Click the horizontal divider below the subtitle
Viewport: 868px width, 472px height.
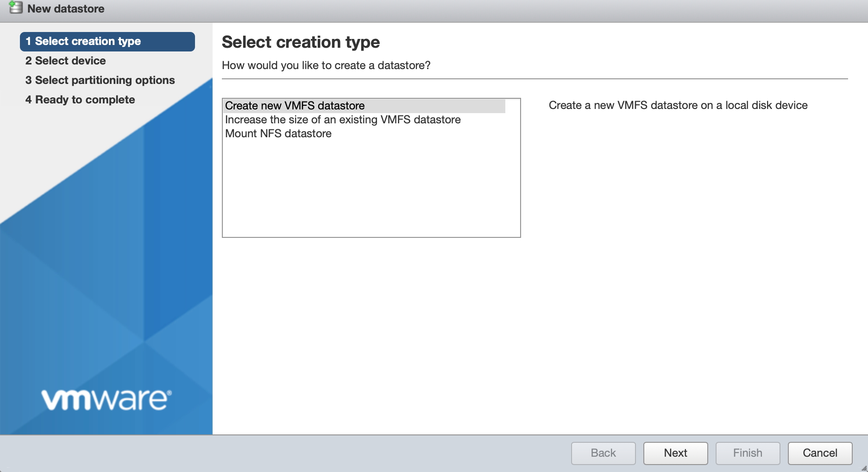click(x=535, y=79)
